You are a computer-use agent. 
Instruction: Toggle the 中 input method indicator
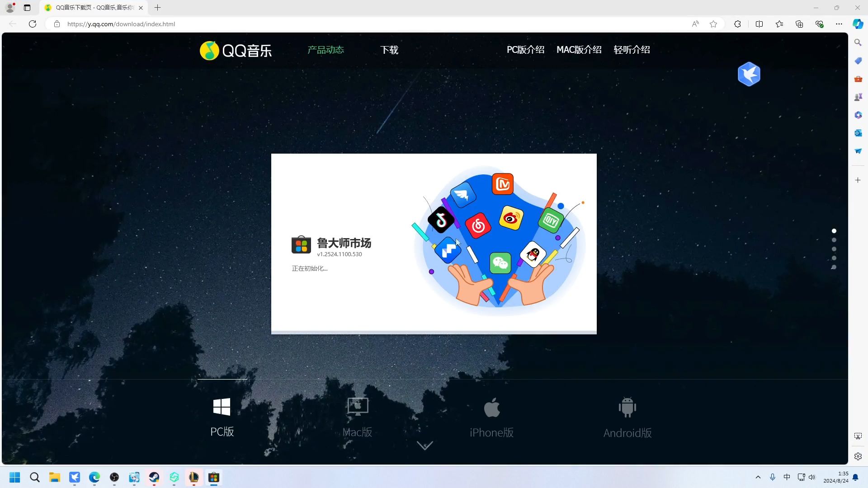point(787,477)
